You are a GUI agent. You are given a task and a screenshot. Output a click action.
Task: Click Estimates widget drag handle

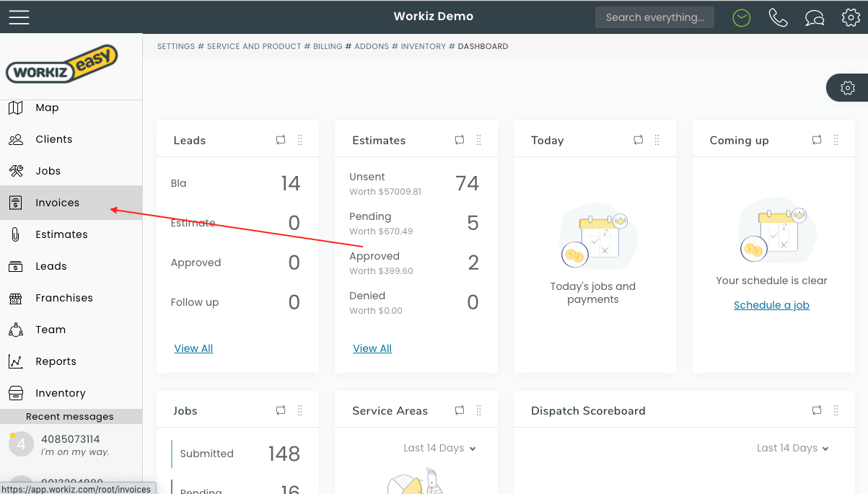coord(478,140)
